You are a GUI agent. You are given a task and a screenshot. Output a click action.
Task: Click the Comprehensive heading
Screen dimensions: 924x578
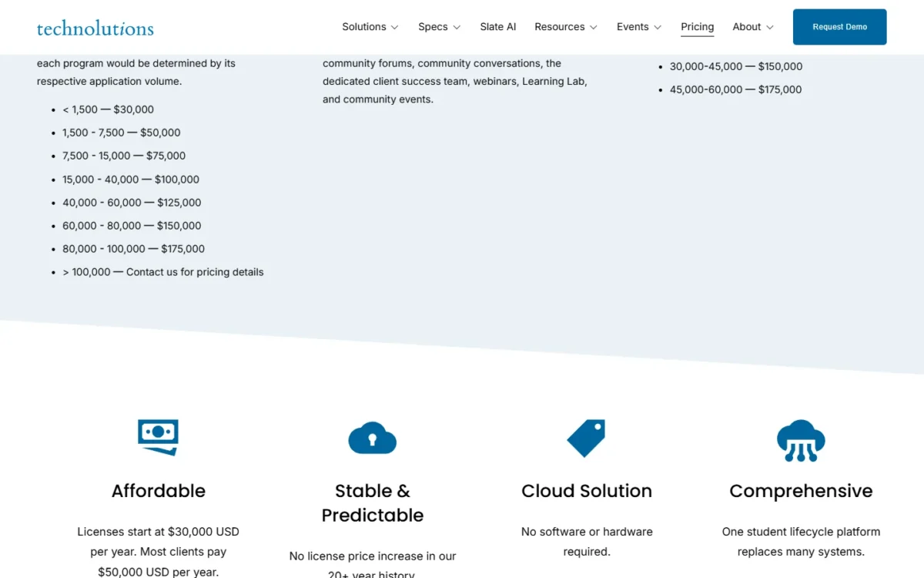pos(801,491)
